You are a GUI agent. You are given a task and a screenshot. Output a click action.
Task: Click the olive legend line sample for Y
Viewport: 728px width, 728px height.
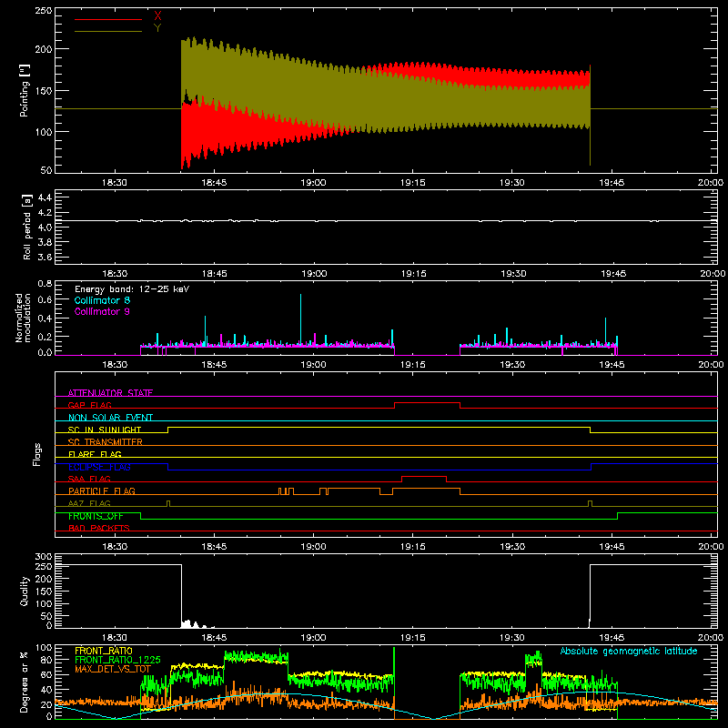pos(108,31)
